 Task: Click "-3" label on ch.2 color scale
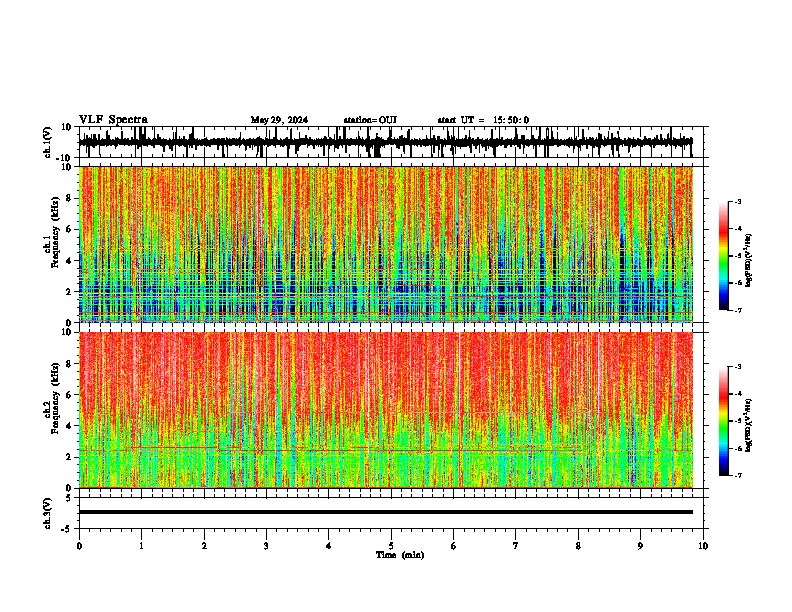[x=738, y=367]
